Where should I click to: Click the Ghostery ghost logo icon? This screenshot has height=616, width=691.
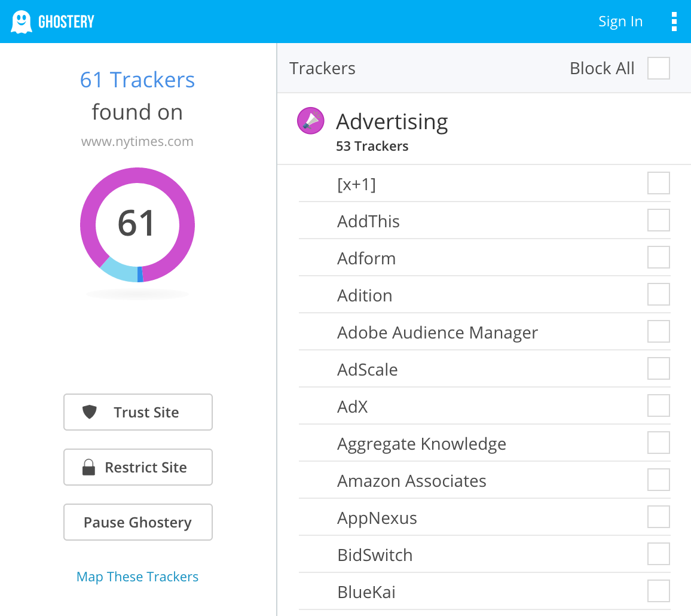(21, 22)
